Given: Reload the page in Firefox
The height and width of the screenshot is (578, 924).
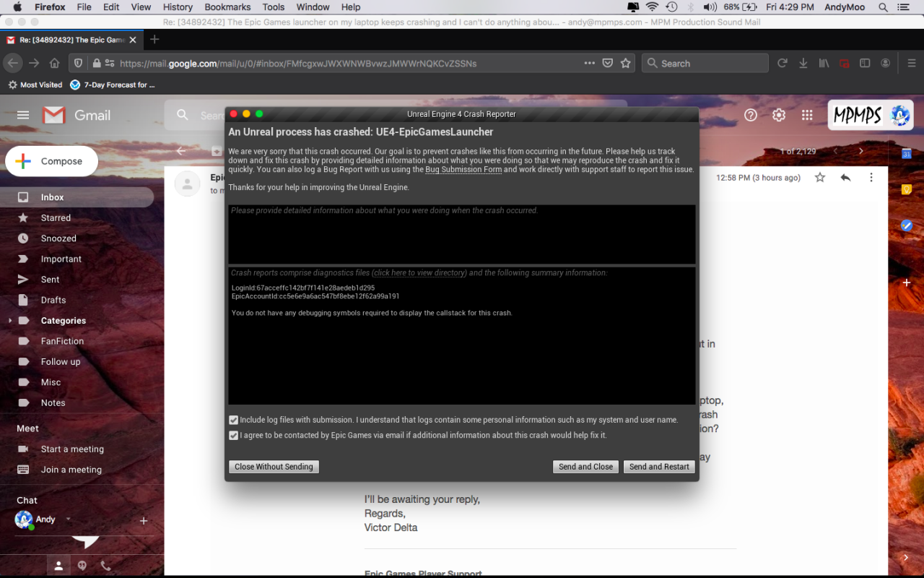Looking at the screenshot, I should point(782,64).
